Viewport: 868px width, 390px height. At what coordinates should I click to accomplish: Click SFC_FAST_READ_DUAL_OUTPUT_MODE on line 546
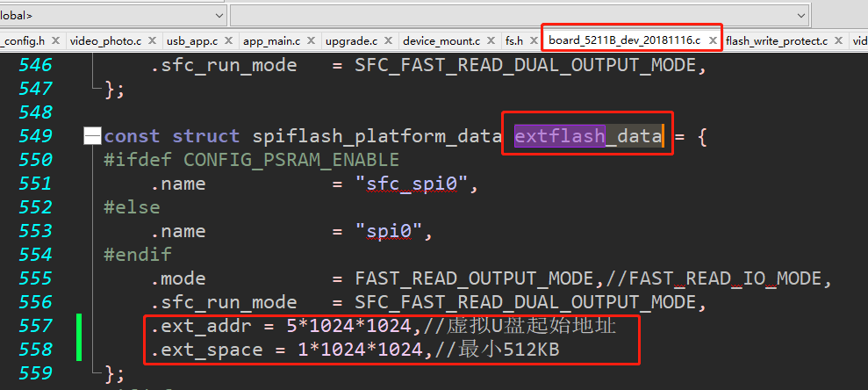pyautogui.click(x=526, y=65)
